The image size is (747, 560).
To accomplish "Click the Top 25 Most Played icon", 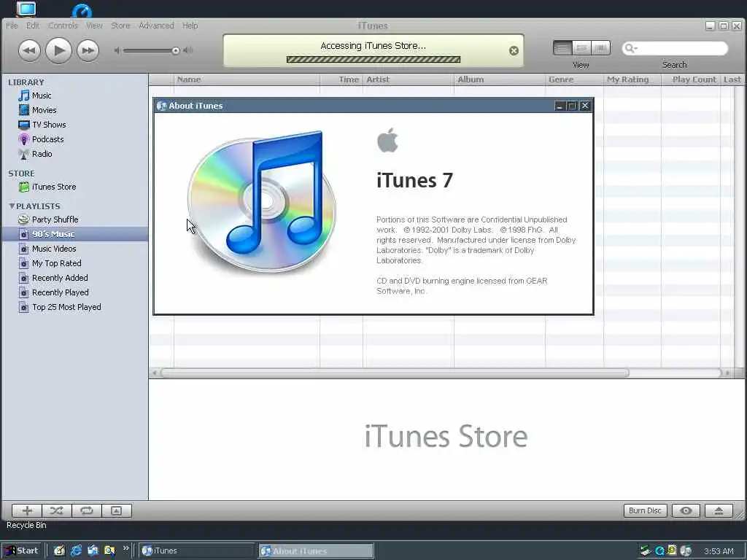I will coord(24,307).
